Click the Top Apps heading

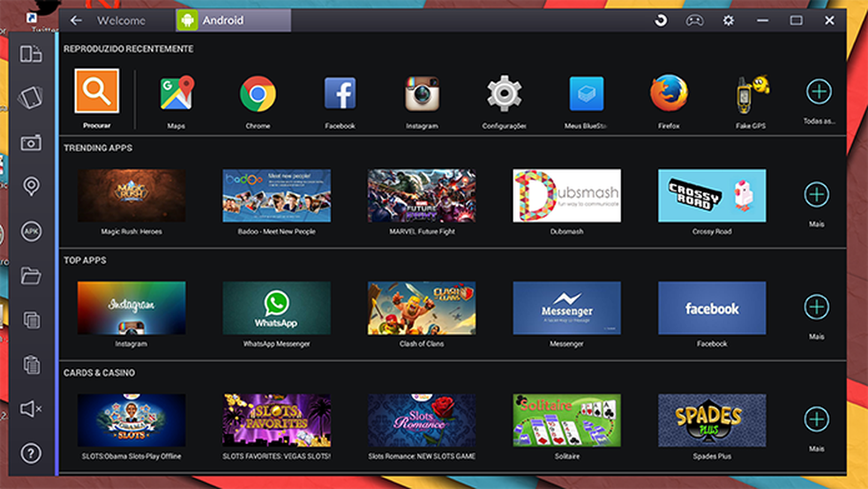pyautogui.click(x=85, y=260)
